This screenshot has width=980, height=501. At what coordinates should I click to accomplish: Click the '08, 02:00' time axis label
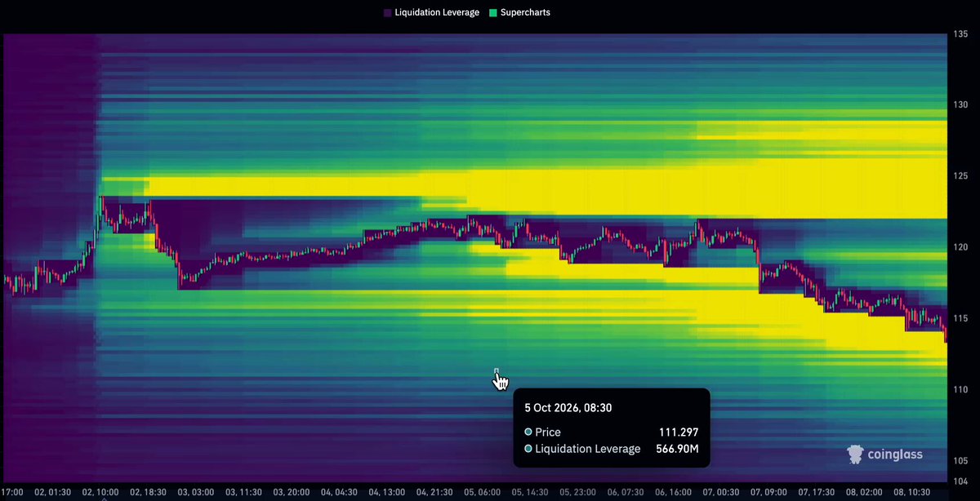[x=864, y=493]
